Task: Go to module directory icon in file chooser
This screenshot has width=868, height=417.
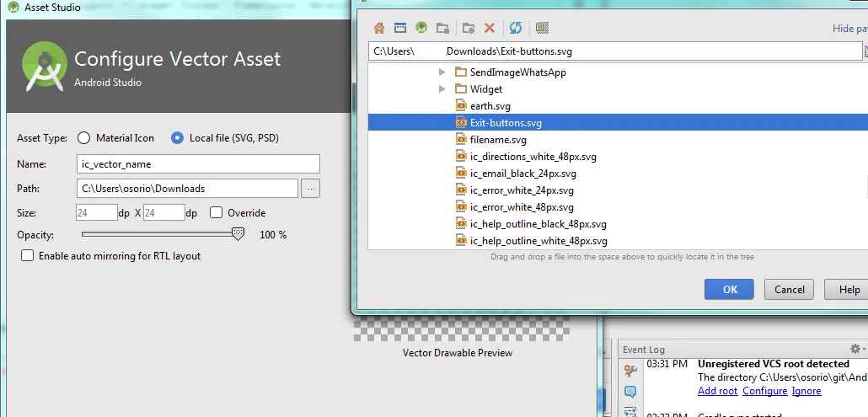Action: pyautogui.click(x=442, y=28)
